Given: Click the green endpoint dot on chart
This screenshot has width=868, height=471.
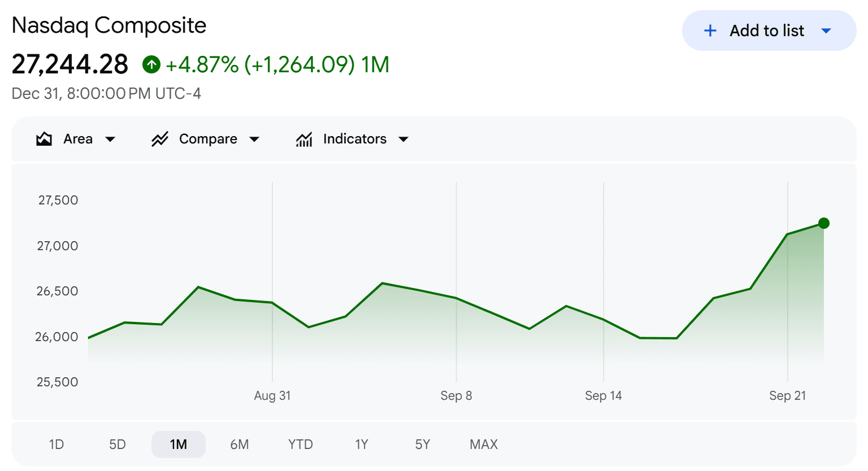Looking at the screenshot, I should [824, 223].
